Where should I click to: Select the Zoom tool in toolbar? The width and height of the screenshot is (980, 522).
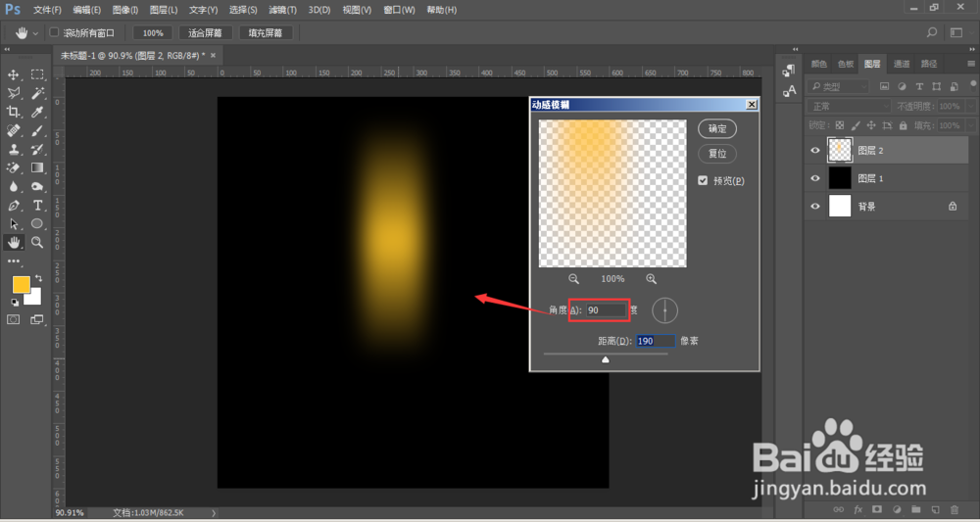(x=37, y=242)
